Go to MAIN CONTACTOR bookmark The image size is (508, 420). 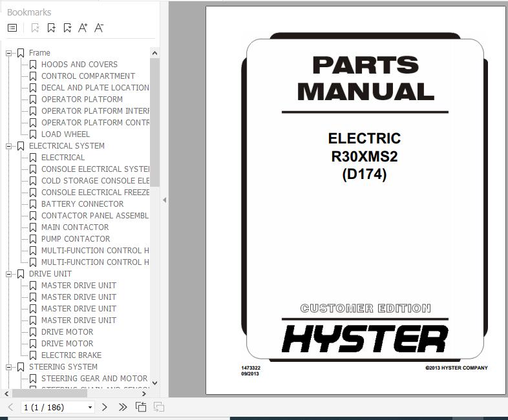pos(75,227)
